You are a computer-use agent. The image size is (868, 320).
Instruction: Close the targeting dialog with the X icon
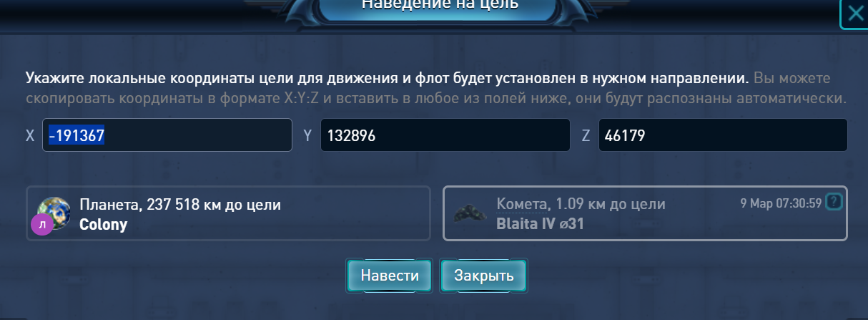[854, 14]
